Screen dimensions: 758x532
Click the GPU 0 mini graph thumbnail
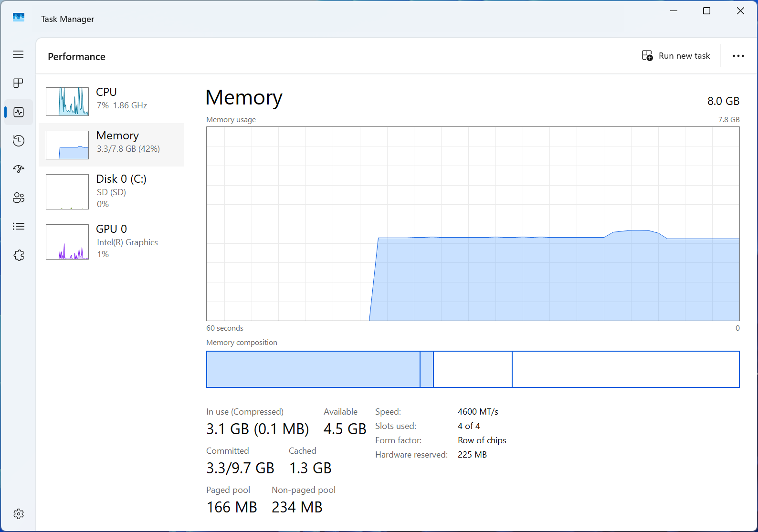[x=67, y=242]
